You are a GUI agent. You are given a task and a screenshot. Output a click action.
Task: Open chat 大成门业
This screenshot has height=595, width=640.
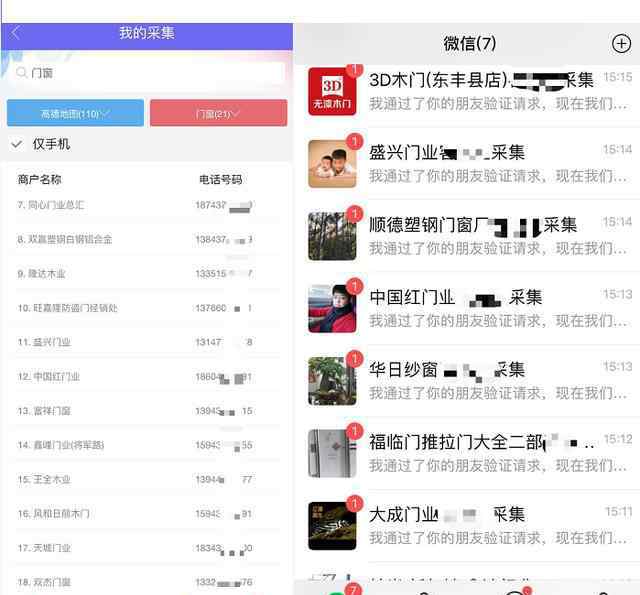467,526
